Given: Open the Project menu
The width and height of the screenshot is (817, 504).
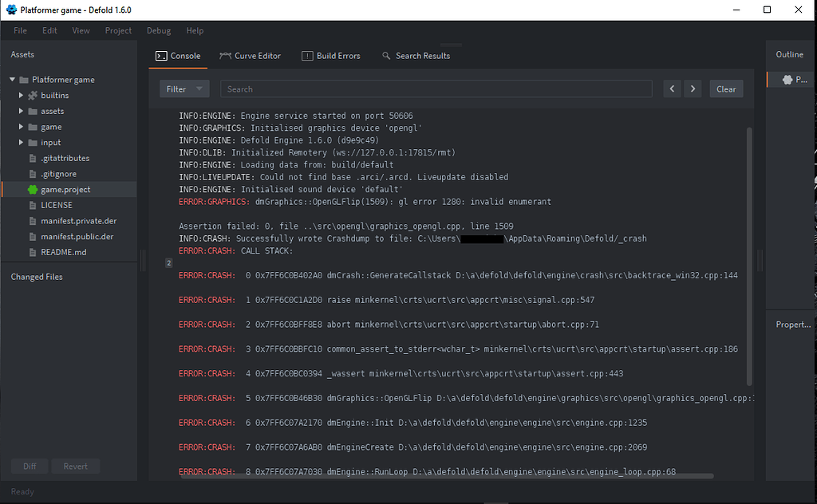Looking at the screenshot, I should coord(118,30).
